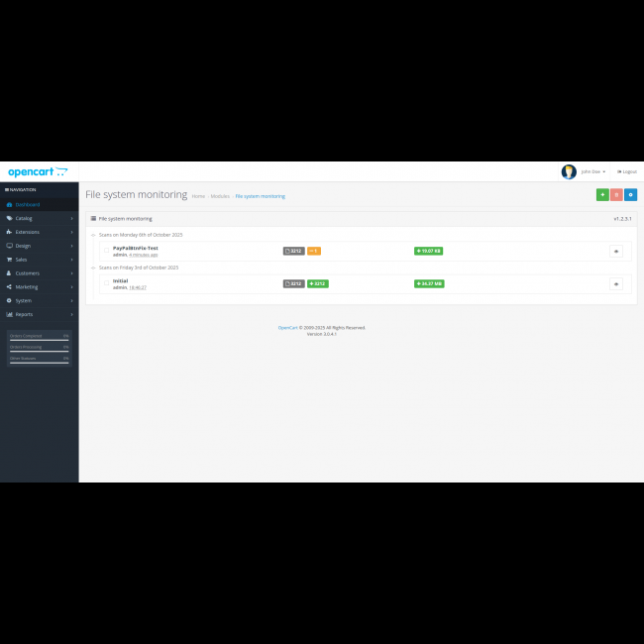The image size is (644, 644).
Task: Click the Logout link
Action: (627, 171)
